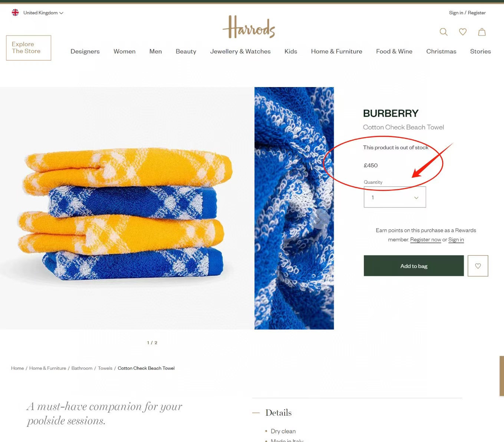Open the Home & Furniture menu
Image resolution: width=504 pixels, height=442 pixels.
click(336, 51)
